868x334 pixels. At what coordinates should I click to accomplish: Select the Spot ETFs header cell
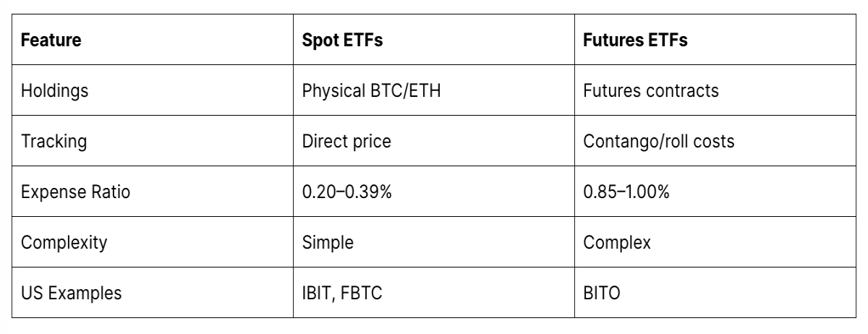(x=433, y=40)
